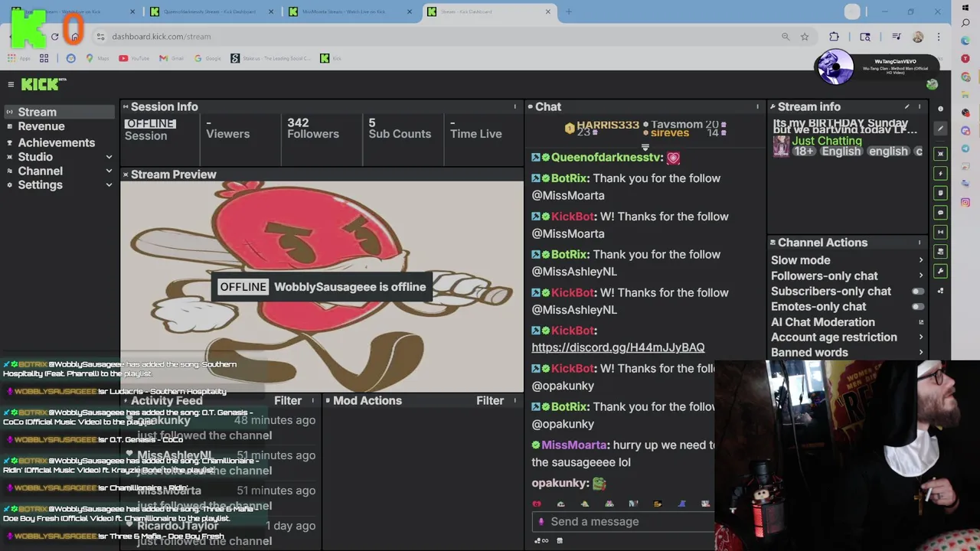Open Banned words settings

coord(847,353)
